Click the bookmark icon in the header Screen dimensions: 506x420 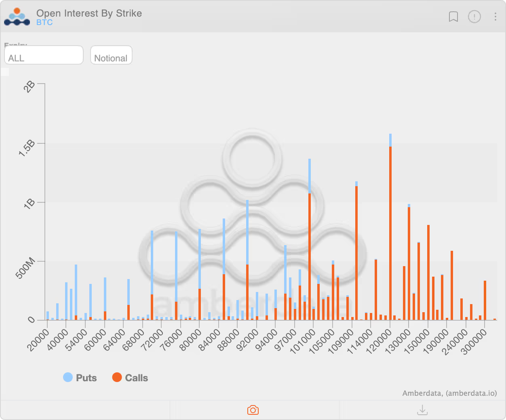(x=453, y=17)
